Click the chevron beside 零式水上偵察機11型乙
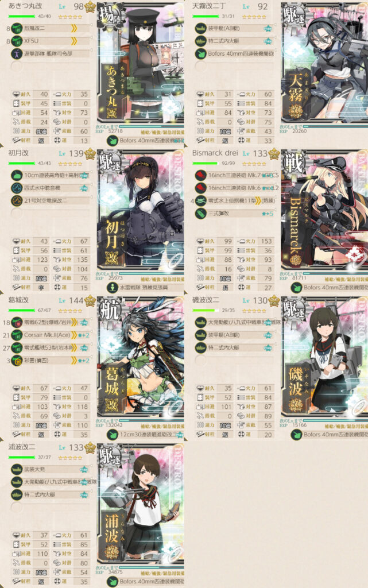Viewport: 368px width, 588px height. tap(258, 200)
